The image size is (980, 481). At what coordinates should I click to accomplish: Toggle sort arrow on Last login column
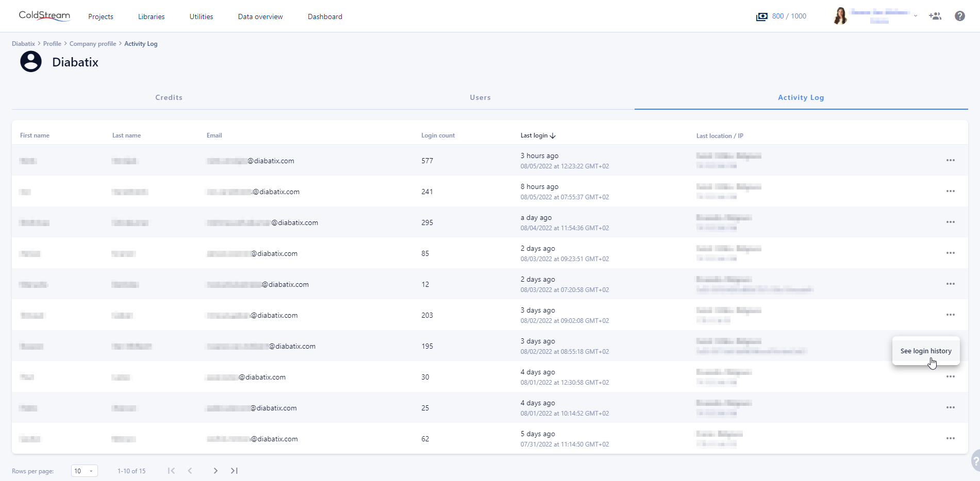pyautogui.click(x=553, y=136)
